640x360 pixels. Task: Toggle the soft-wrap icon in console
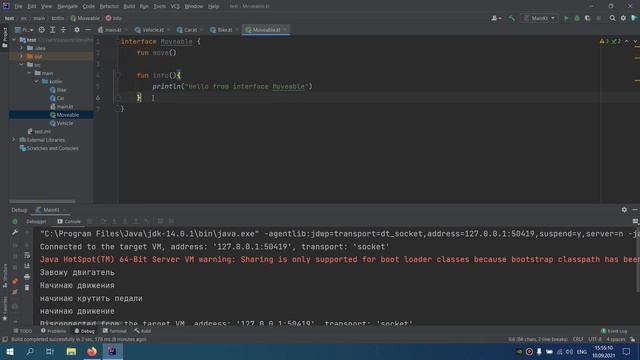coord(27,255)
